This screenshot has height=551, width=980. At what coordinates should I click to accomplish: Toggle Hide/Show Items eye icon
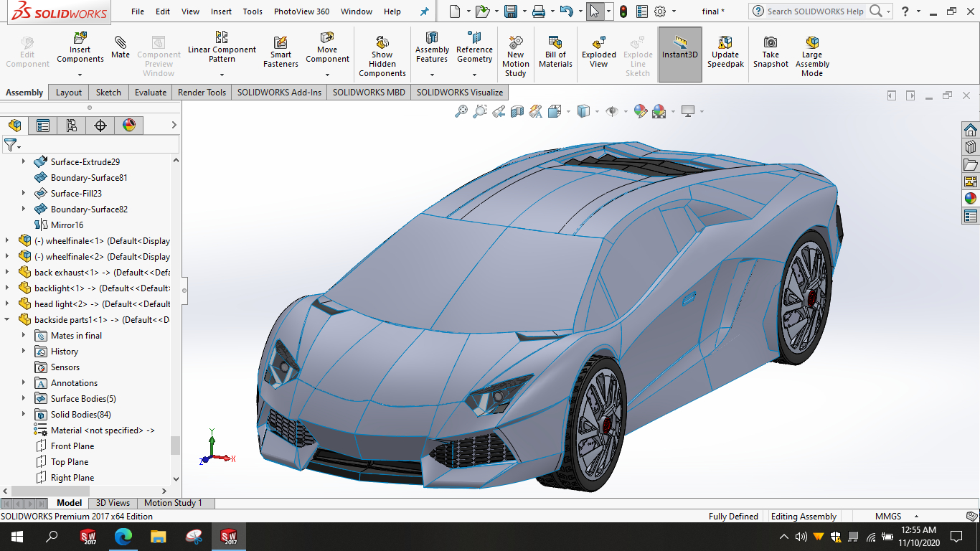click(x=612, y=111)
